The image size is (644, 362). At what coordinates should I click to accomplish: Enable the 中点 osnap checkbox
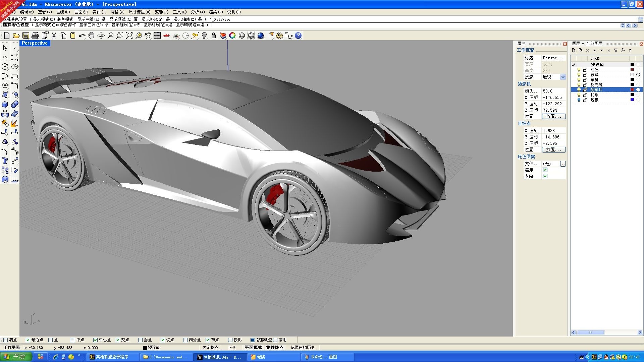tap(73, 340)
